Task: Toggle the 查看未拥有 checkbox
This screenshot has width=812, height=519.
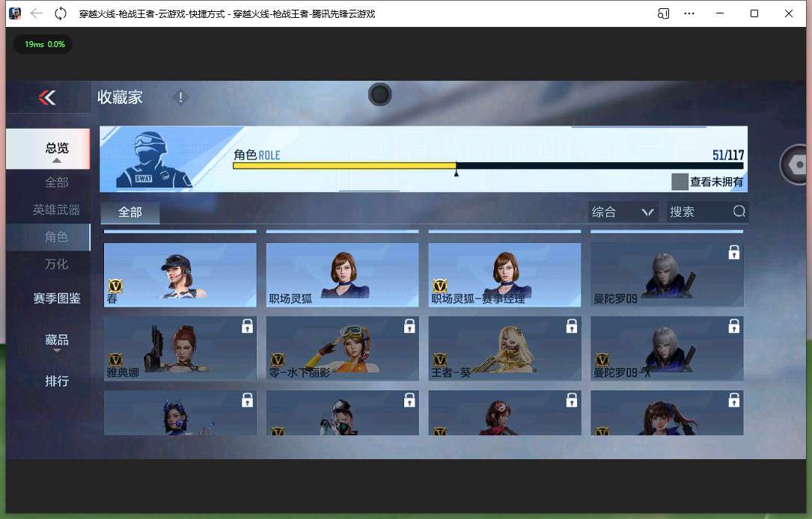Action: 680,182
